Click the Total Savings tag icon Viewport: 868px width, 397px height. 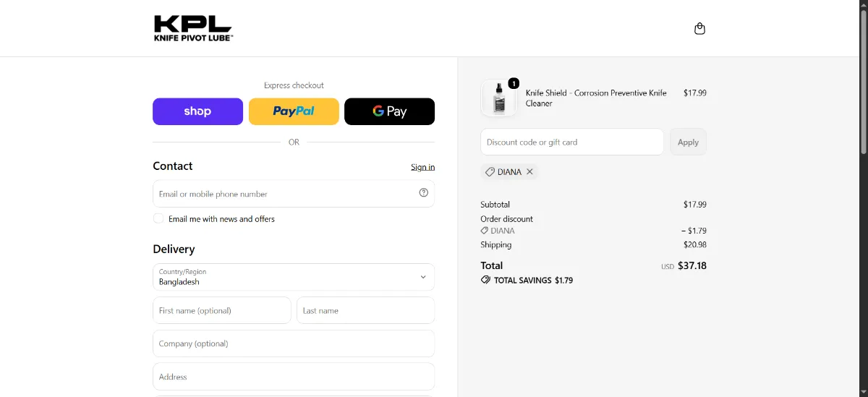click(485, 280)
